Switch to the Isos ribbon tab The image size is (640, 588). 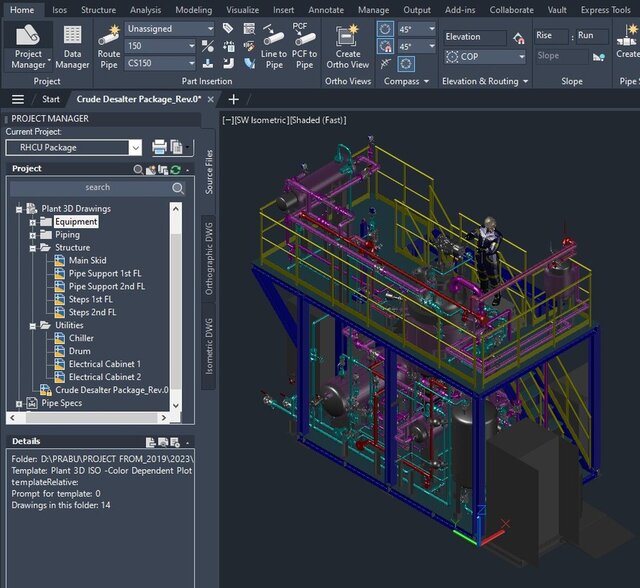(x=60, y=10)
